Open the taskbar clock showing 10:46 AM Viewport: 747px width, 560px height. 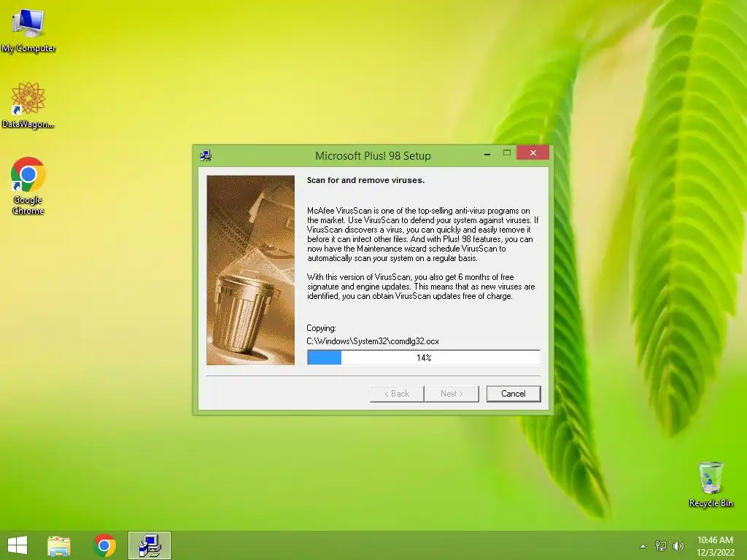point(715,546)
